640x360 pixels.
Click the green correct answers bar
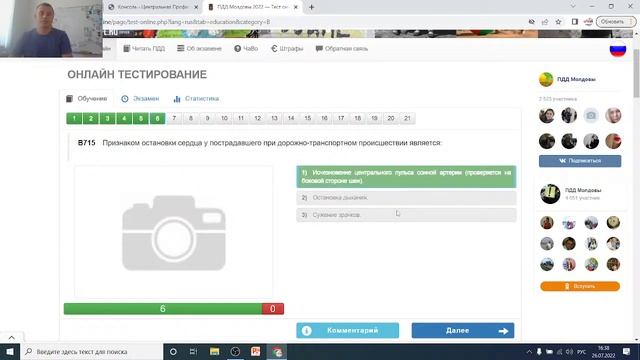click(163, 309)
